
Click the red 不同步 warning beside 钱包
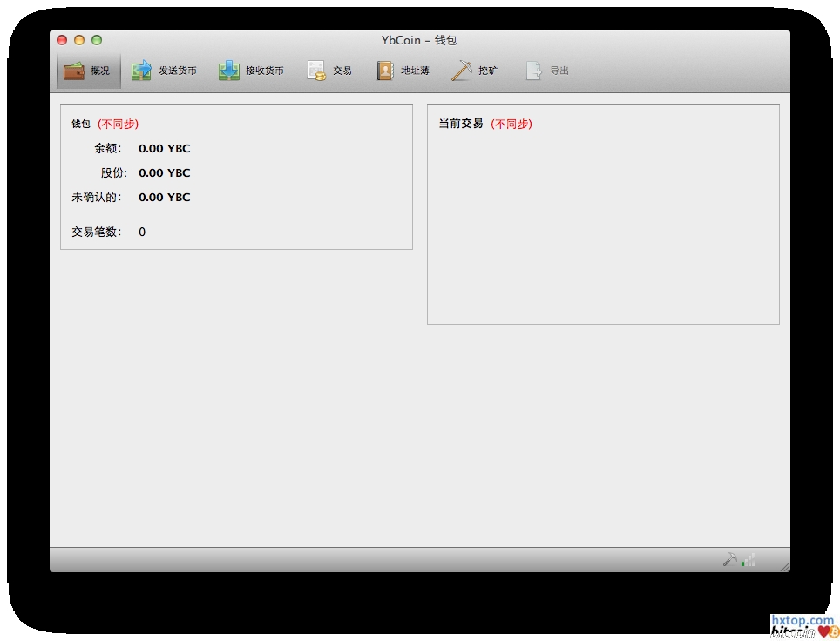pos(118,124)
